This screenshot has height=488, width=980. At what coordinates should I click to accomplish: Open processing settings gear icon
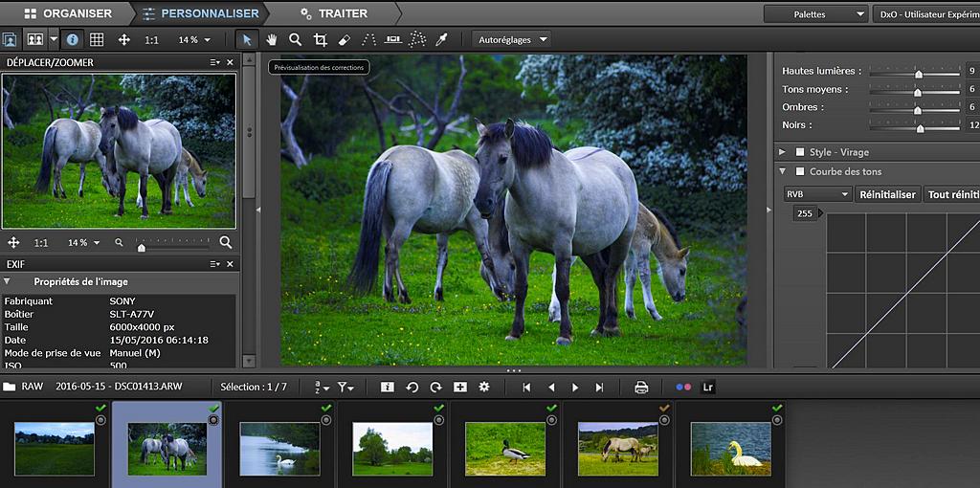pos(483,387)
